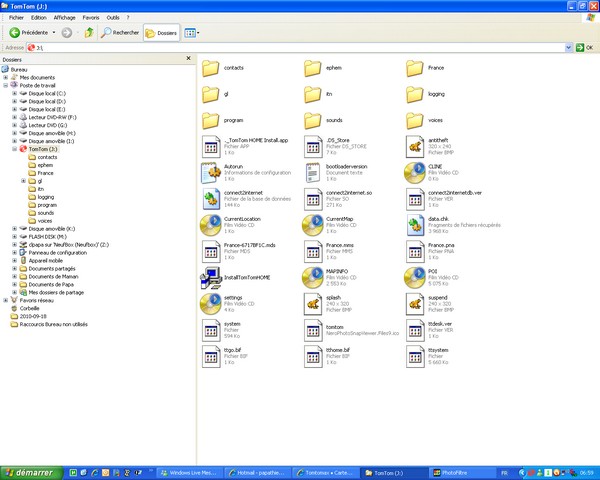This screenshot has height=480, width=600.
Task: Close the Dossiers side pane
Action: click(188, 58)
